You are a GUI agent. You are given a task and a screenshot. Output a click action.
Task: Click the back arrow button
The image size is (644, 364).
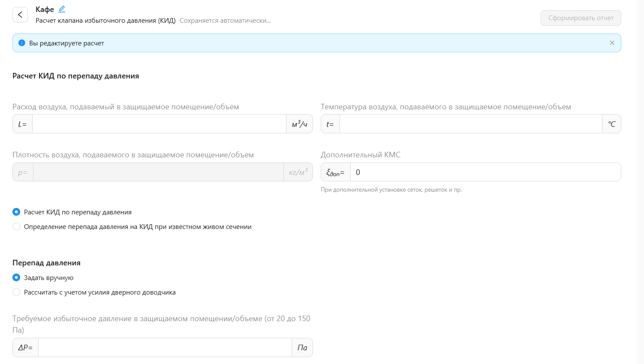coord(20,15)
